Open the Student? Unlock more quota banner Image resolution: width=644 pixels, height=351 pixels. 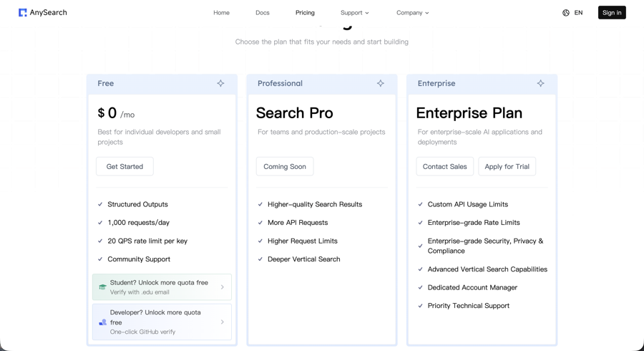click(162, 287)
